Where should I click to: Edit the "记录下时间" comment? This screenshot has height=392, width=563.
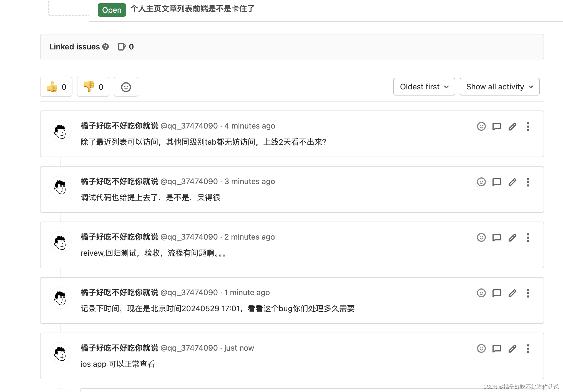tap(512, 293)
